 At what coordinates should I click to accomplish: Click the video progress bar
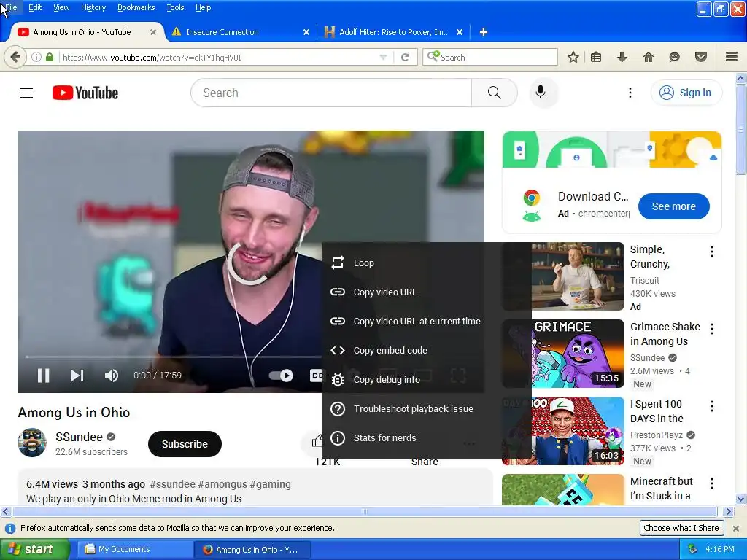tap(174, 356)
